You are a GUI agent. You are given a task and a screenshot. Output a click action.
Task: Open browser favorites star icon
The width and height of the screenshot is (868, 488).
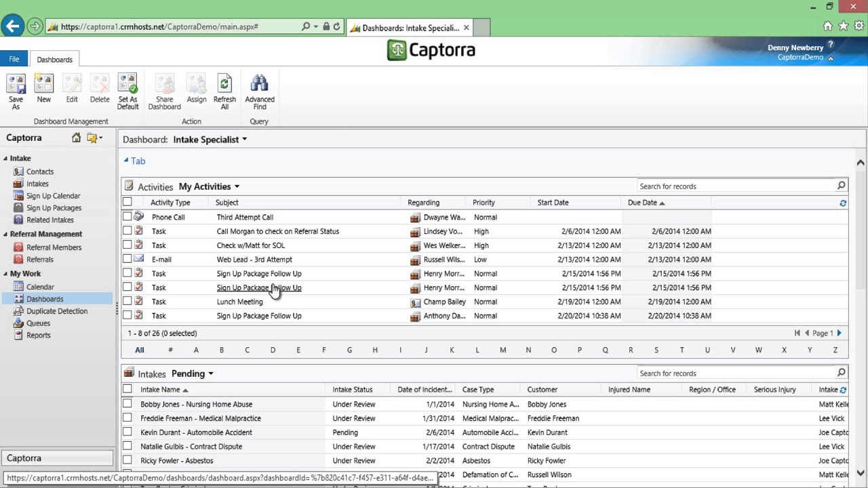pyautogui.click(x=844, y=26)
